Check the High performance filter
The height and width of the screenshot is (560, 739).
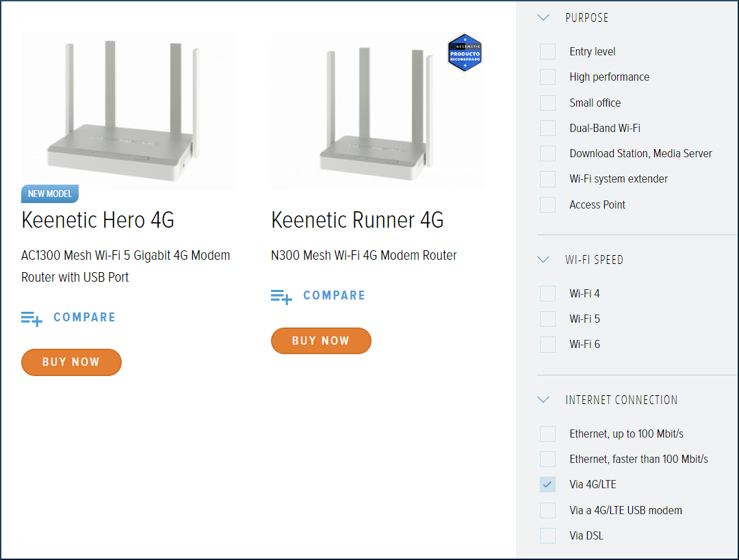(547, 77)
